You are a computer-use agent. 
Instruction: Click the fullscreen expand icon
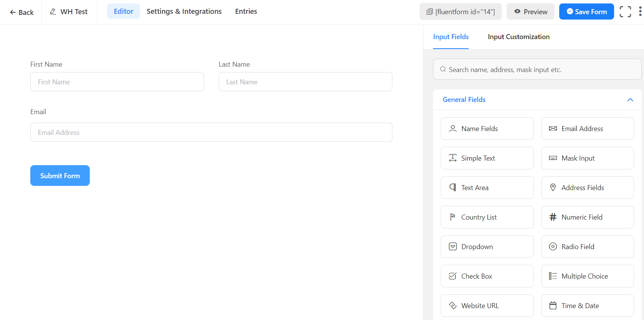point(625,11)
